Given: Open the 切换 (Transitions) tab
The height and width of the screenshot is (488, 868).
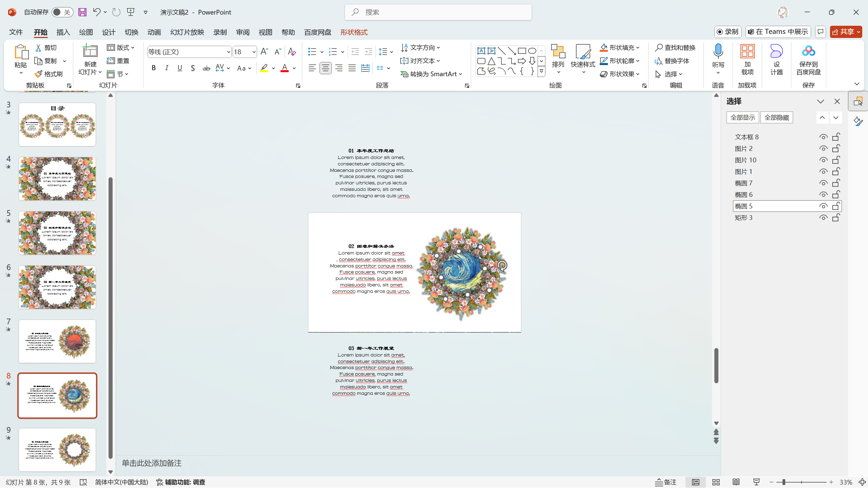Looking at the screenshot, I should click(131, 32).
